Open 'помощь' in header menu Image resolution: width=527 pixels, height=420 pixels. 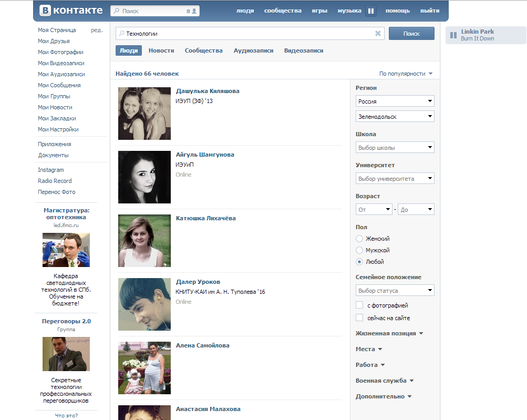pyautogui.click(x=398, y=11)
